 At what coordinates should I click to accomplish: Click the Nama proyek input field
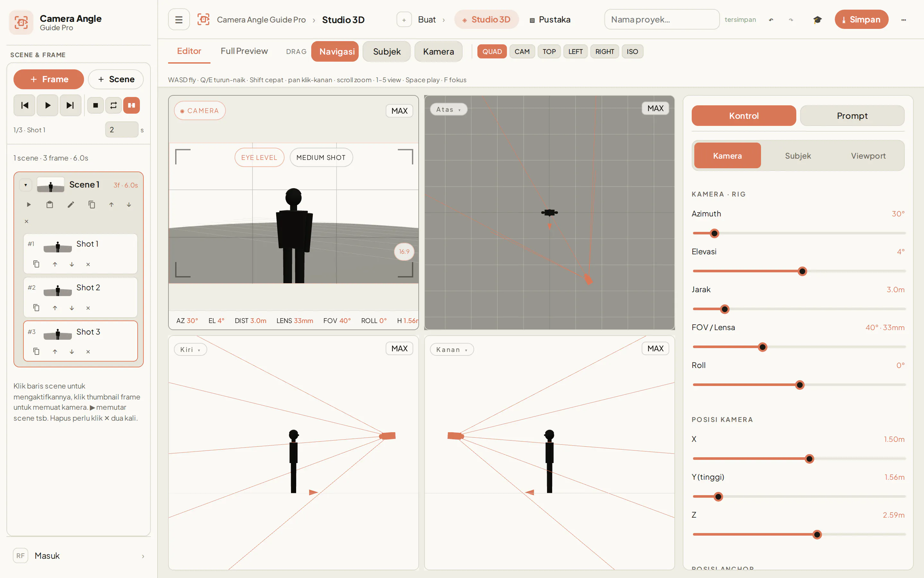click(662, 20)
